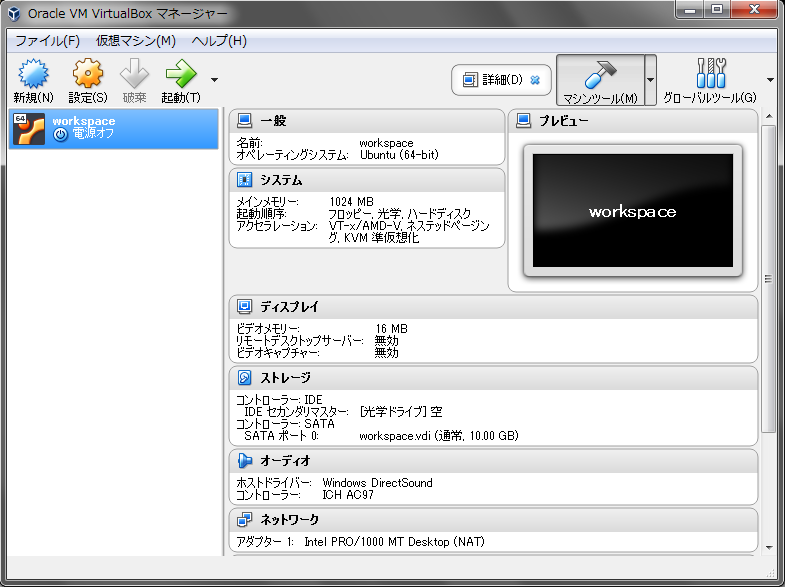Click the オーディオ section title
The image size is (785, 587).
pyautogui.click(x=285, y=461)
